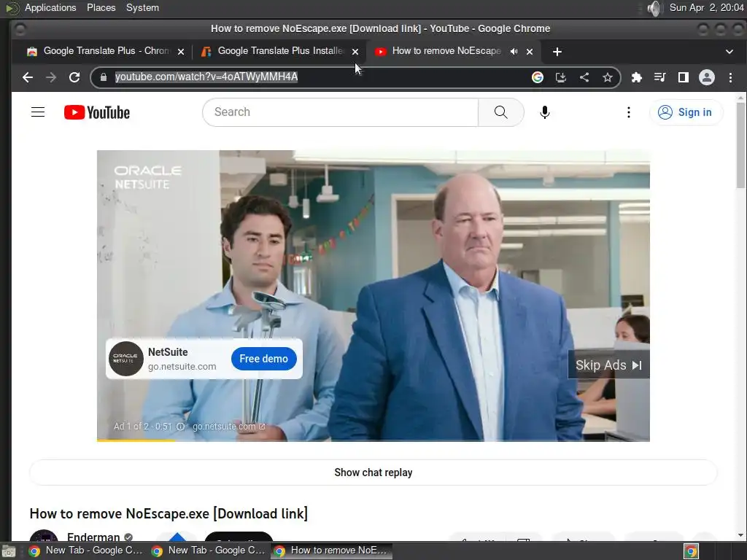Click into the YouTube Search field
The image size is (747, 560).
point(340,112)
